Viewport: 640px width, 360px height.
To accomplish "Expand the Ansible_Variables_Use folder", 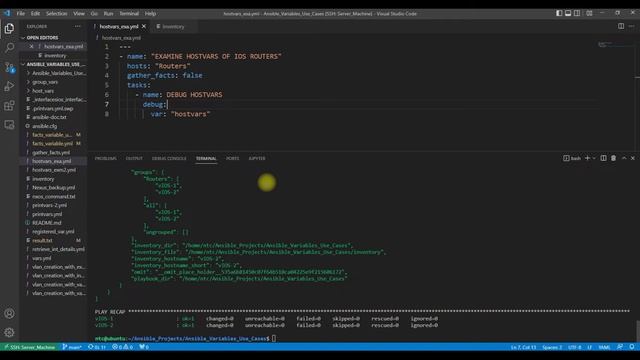I will pyautogui.click(x=53, y=73).
